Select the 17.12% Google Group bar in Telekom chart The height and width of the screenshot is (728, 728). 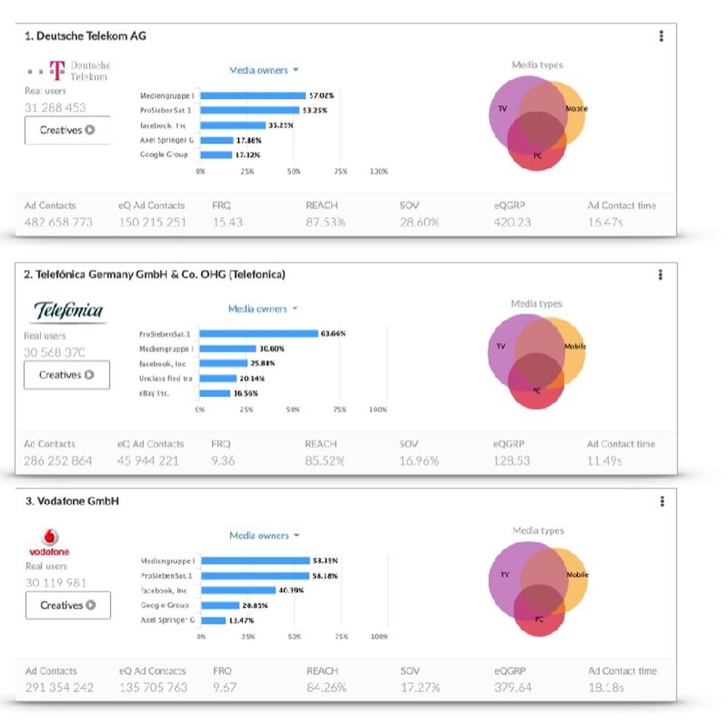click(216, 155)
